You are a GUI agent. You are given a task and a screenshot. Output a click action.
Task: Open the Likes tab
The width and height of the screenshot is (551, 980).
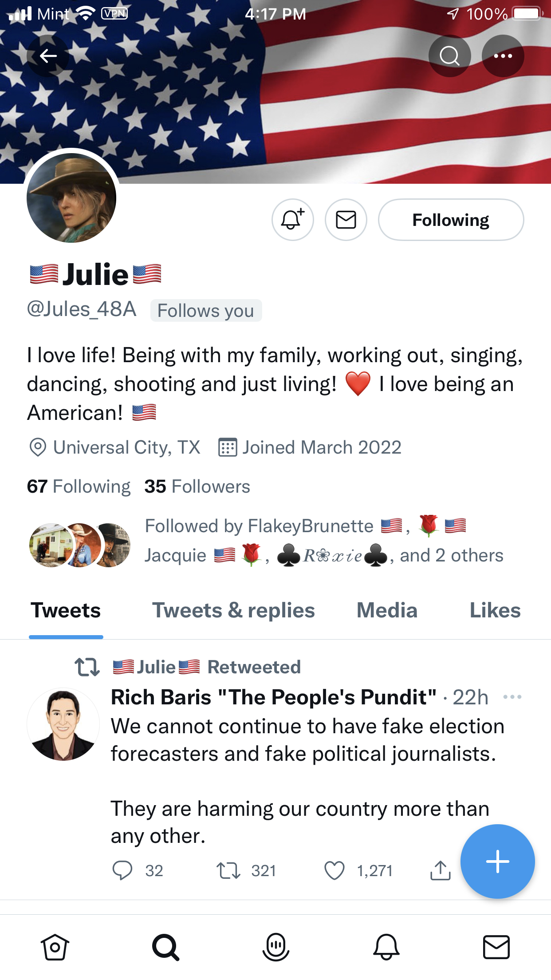pos(495,611)
